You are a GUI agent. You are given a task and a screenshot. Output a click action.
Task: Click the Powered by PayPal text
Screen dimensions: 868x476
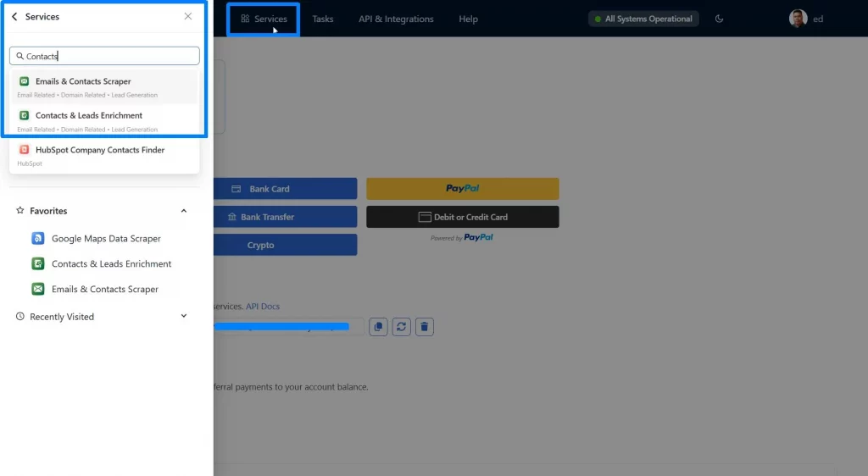point(462,237)
